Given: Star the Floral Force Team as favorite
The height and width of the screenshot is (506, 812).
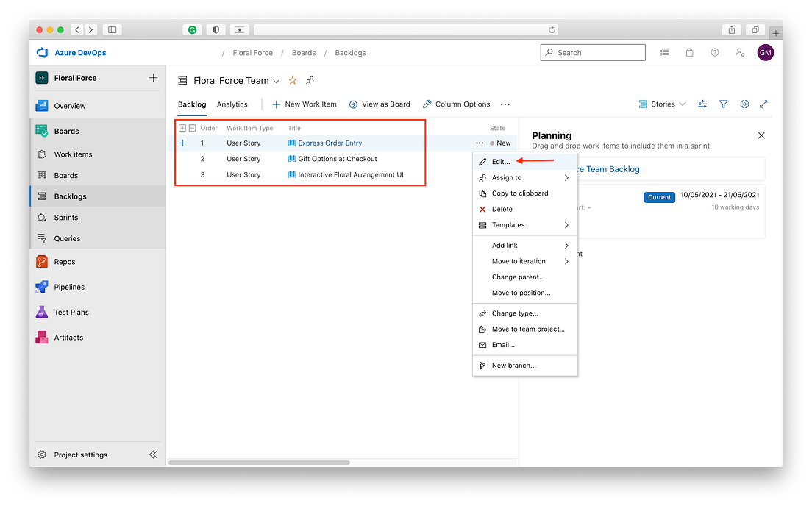Looking at the screenshot, I should (x=292, y=80).
